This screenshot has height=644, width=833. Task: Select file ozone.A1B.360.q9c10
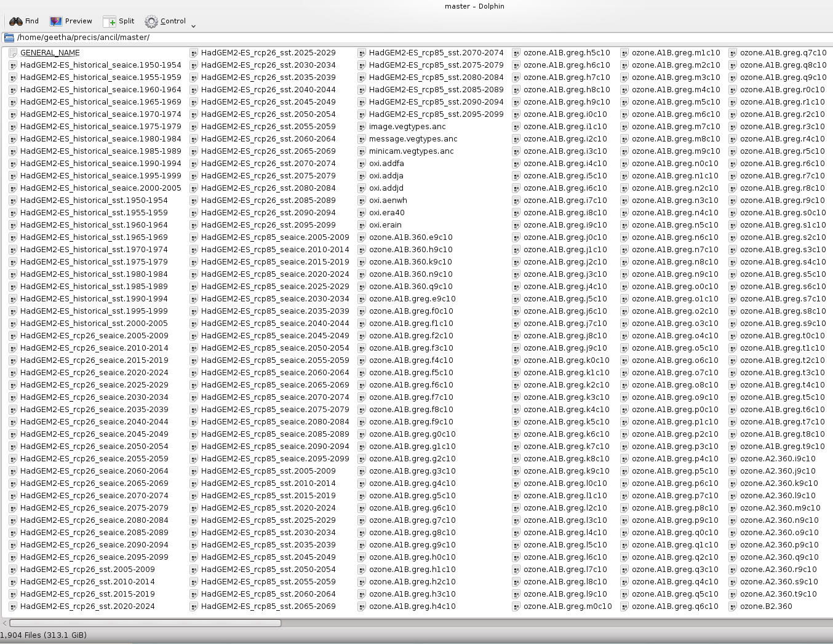point(411,287)
